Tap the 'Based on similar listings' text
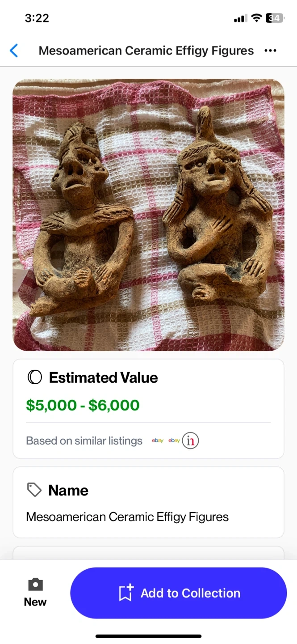This screenshot has width=297, height=644. coord(84,441)
